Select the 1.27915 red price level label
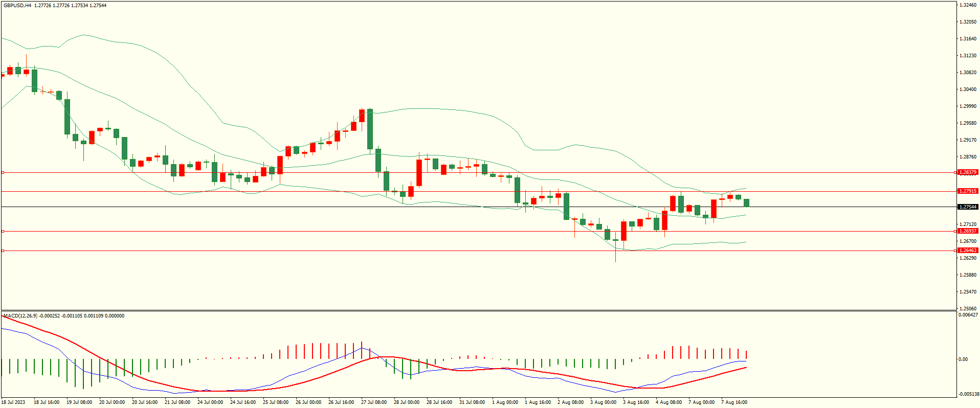 968,191
